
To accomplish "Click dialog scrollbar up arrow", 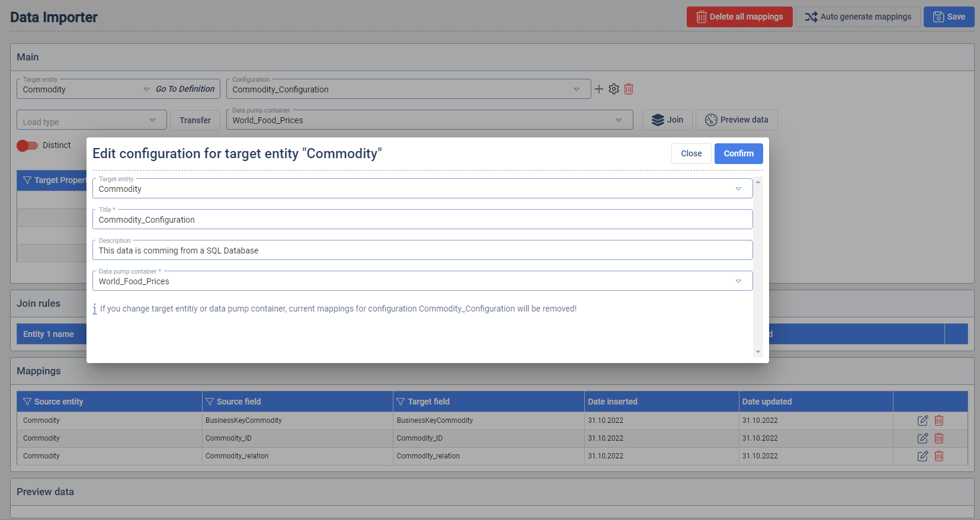I will [758, 182].
